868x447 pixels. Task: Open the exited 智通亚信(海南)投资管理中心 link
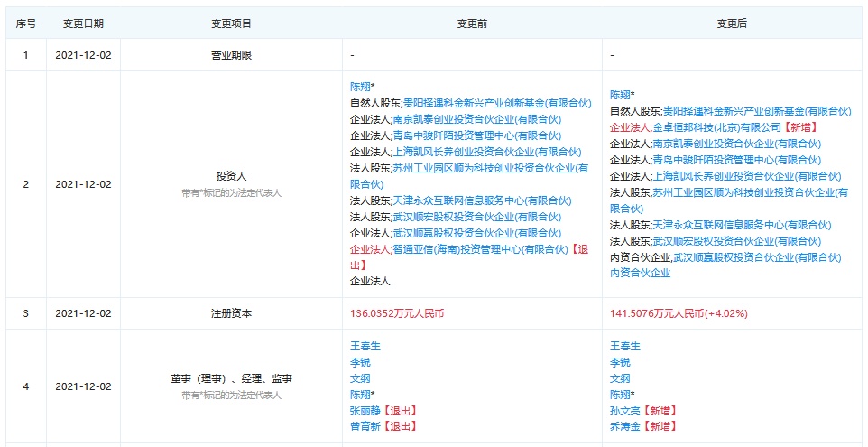pyautogui.click(x=481, y=250)
